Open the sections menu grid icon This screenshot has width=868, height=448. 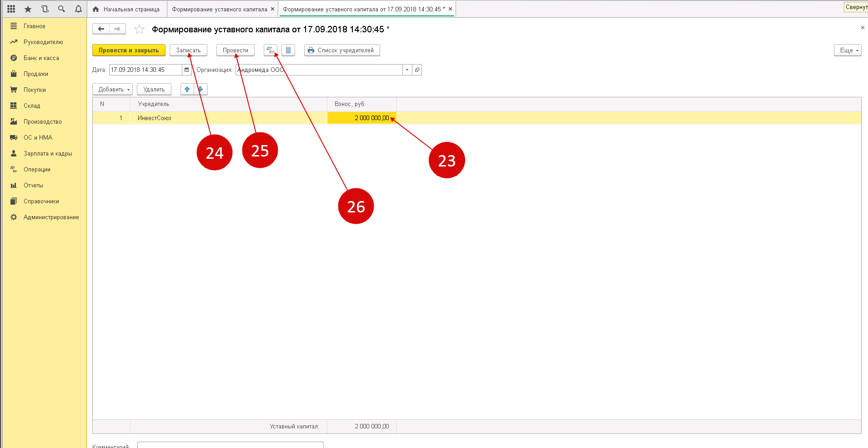coord(11,9)
